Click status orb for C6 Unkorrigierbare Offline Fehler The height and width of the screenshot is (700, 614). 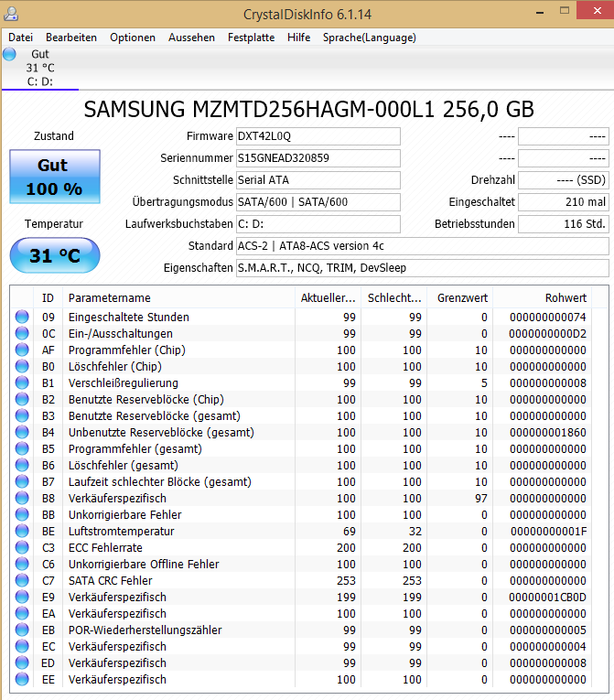click(22, 564)
